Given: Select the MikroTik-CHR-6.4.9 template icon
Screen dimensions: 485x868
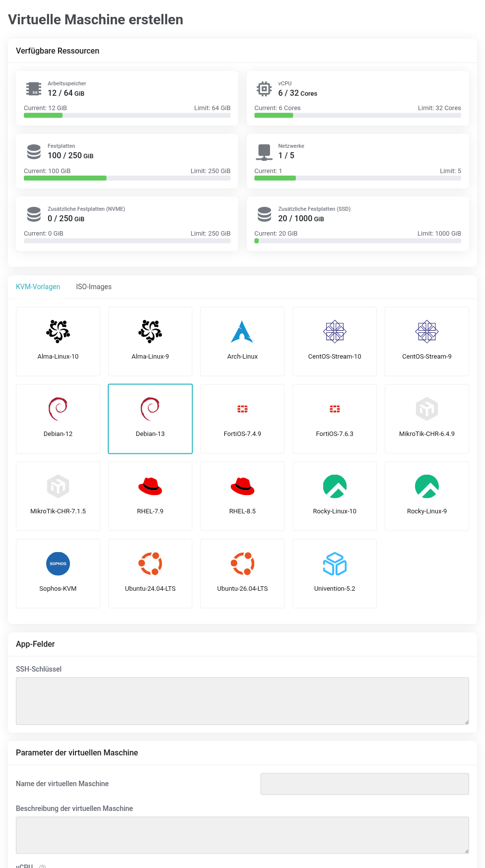Looking at the screenshot, I should 427,409.
